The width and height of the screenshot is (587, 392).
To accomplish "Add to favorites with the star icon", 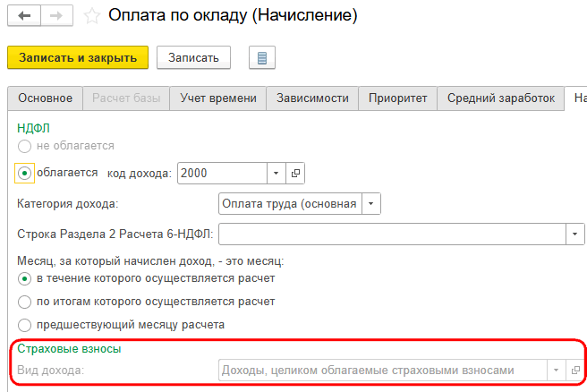I will pos(91,16).
